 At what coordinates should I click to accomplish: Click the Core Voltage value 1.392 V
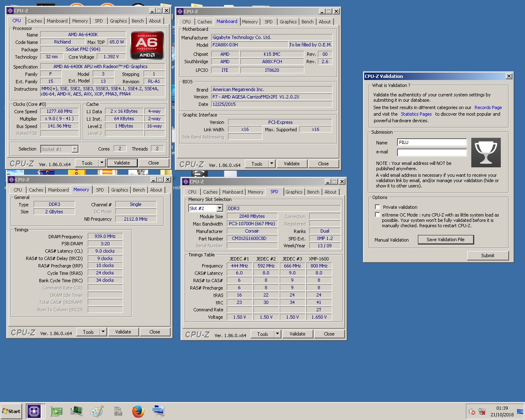[111, 57]
